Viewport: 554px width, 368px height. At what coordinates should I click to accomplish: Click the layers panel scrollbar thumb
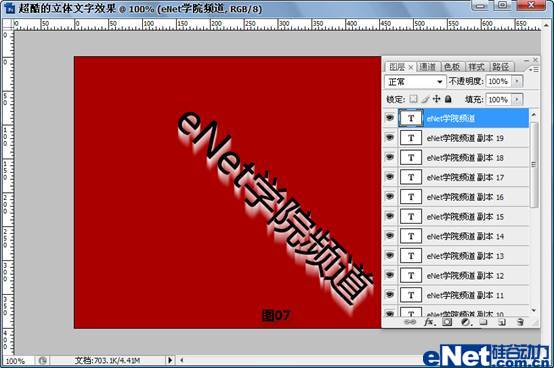534,165
